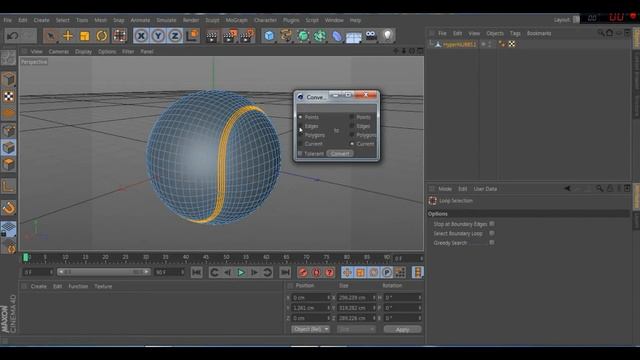Viewport: 640px width, 360px height.
Task: Click the Render View clapperboard icon
Action: click(x=211, y=36)
